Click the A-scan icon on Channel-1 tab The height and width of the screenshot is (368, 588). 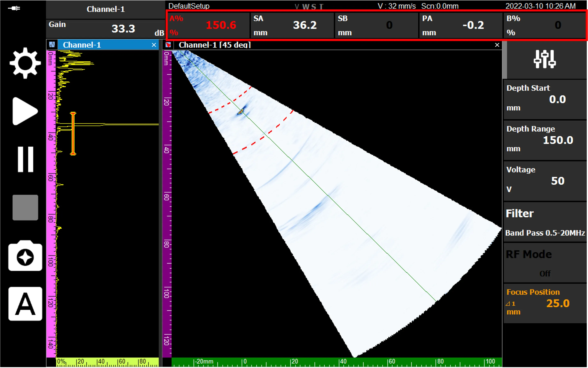point(52,45)
